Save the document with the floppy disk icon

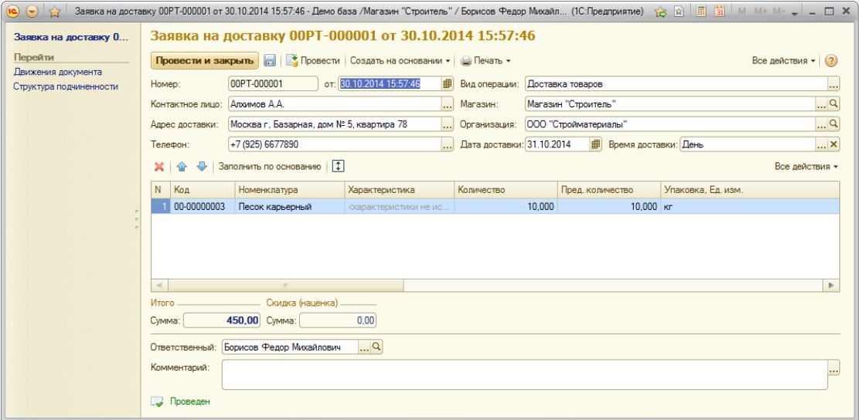coord(270,61)
